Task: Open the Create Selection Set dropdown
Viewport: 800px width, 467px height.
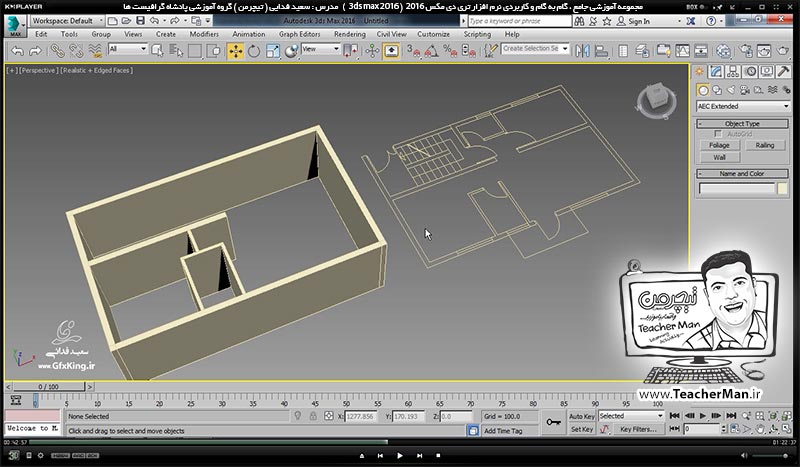Action: [535, 48]
